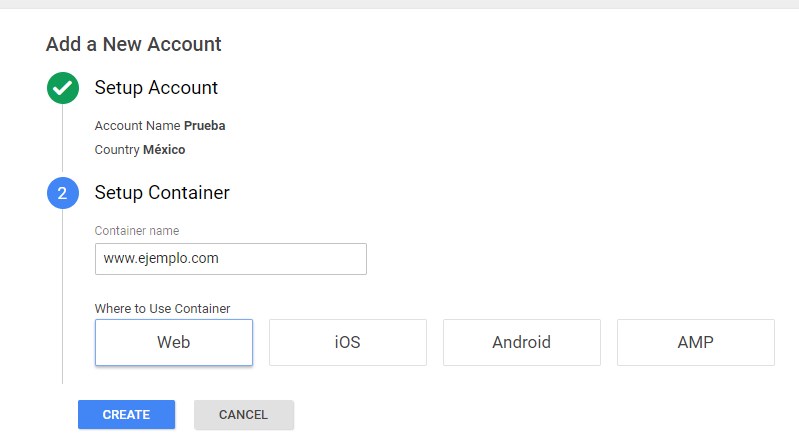Select the AMP container option
Viewport: 799px width, 447px height.
[x=696, y=342]
